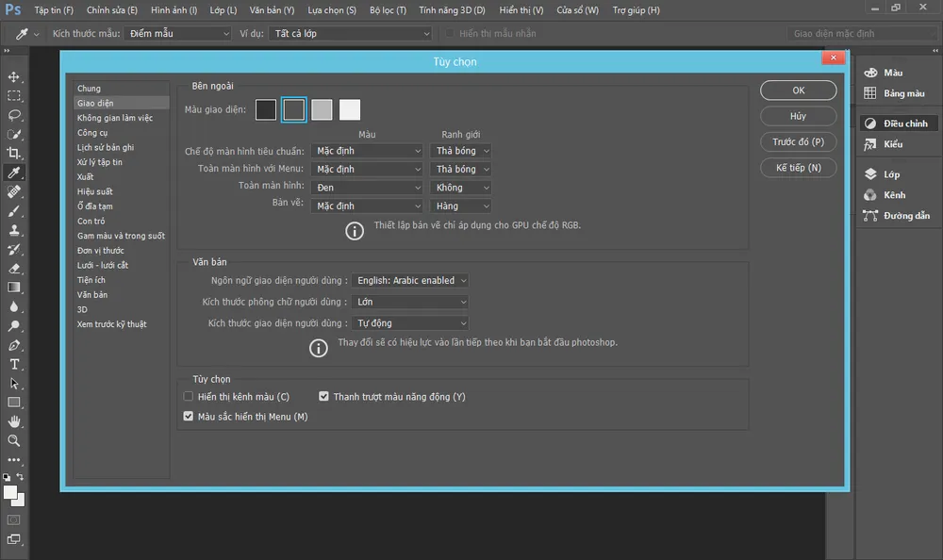Expand Kích thước phông chữ dropdown

click(410, 302)
